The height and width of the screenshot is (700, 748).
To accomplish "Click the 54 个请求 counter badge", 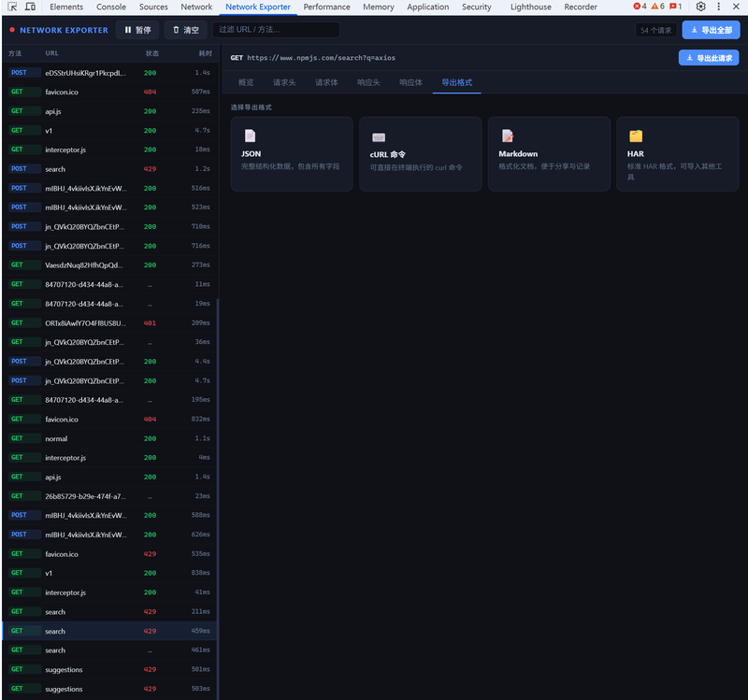I will (655, 30).
